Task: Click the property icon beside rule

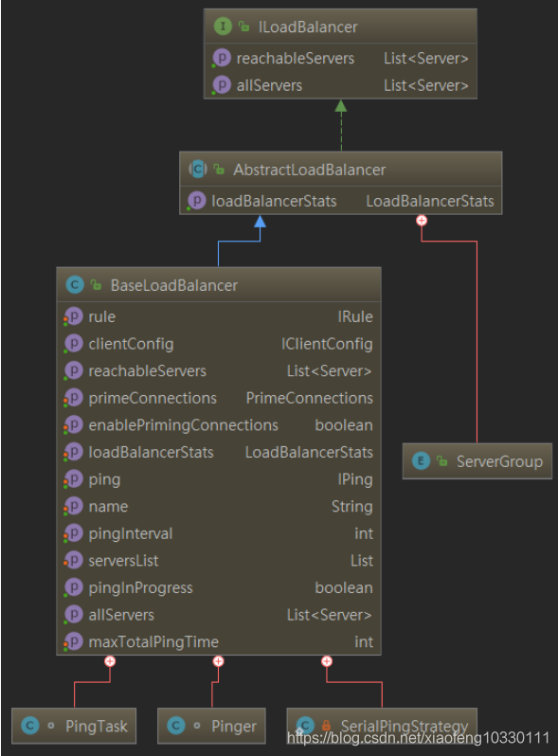Action: (x=73, y=316)
